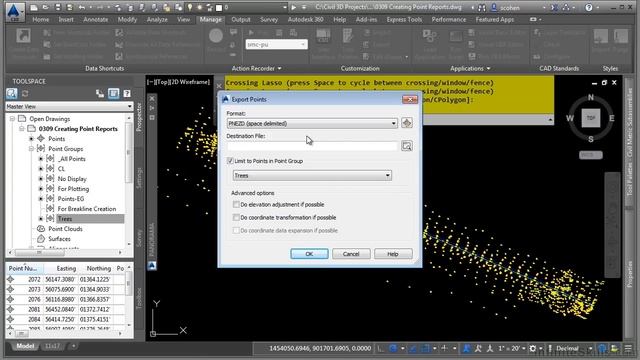Switch to the Output ribbon tab
This screenshot has width=640, height=360.
click(x=241, y=19)
